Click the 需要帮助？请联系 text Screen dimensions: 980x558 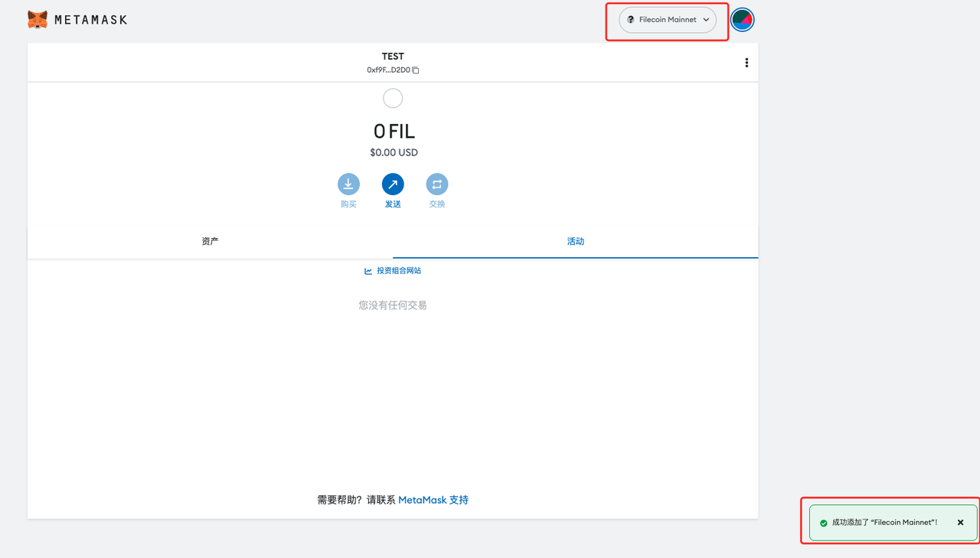click(x=356, y=500)
